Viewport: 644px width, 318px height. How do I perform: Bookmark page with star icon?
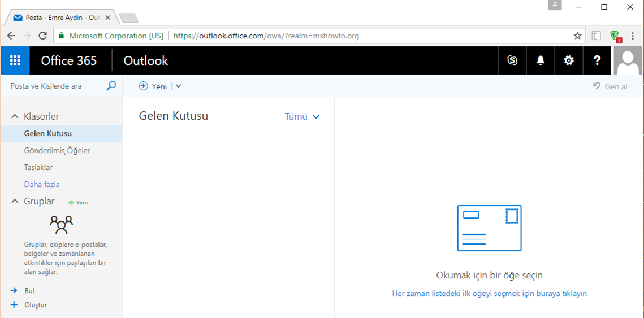(577, 36)
